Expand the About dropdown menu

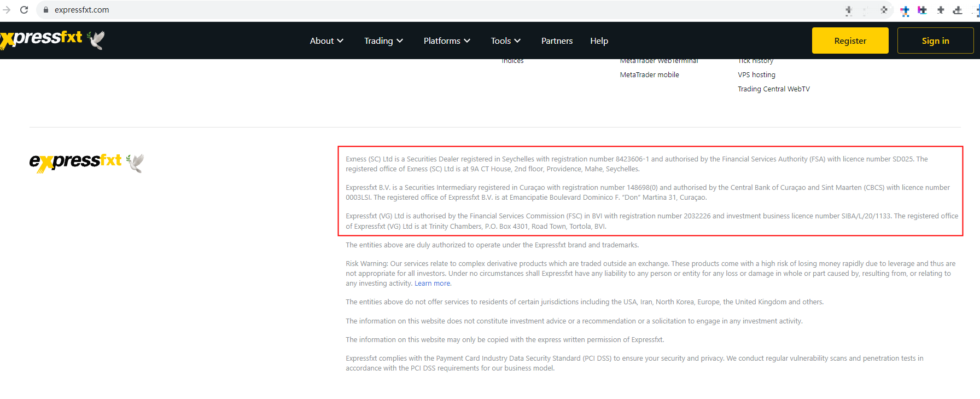pyautogui.click(x=326, y=41)
